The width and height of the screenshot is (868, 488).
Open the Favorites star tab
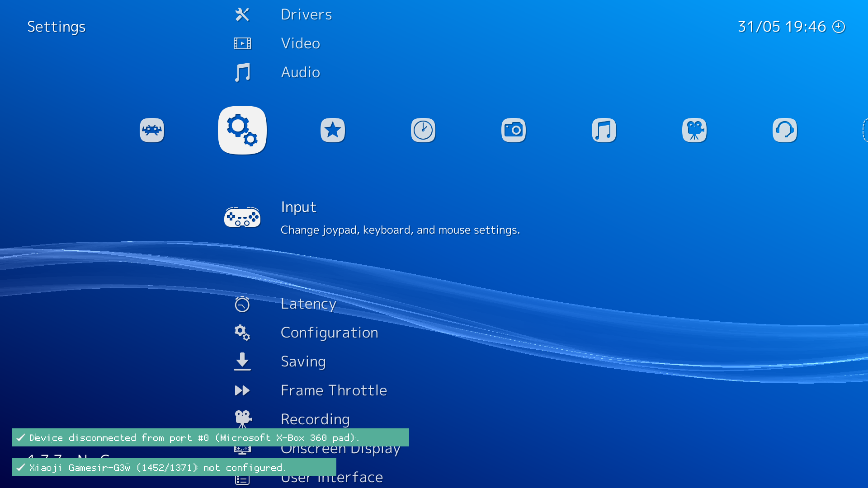pyautogui.click(x=333, y=130)
